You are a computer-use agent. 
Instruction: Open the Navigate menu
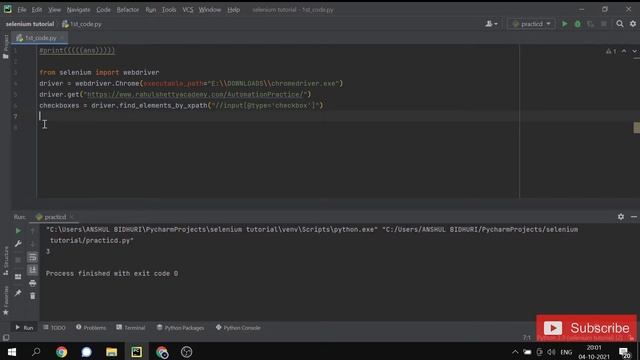point(78,9)
